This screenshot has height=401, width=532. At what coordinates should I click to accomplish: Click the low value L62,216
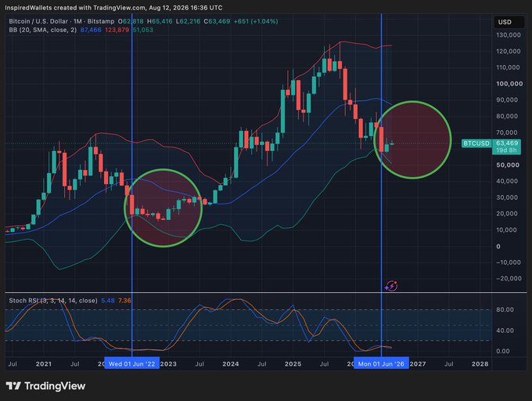click(x=188, y=21)
